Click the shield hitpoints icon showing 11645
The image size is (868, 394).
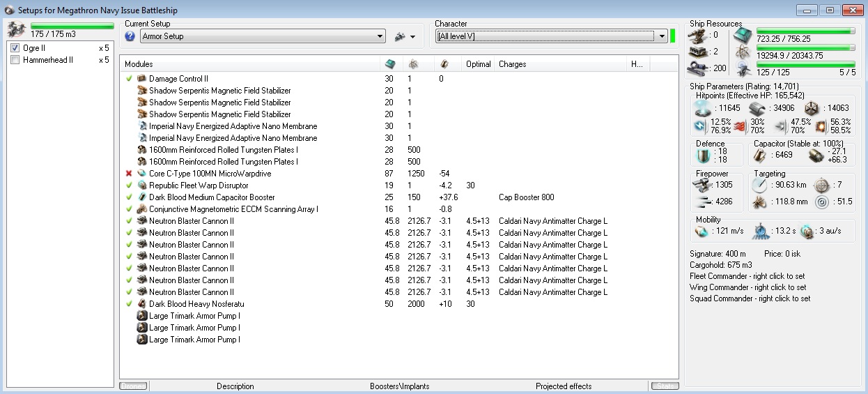(x=703, y=108)
